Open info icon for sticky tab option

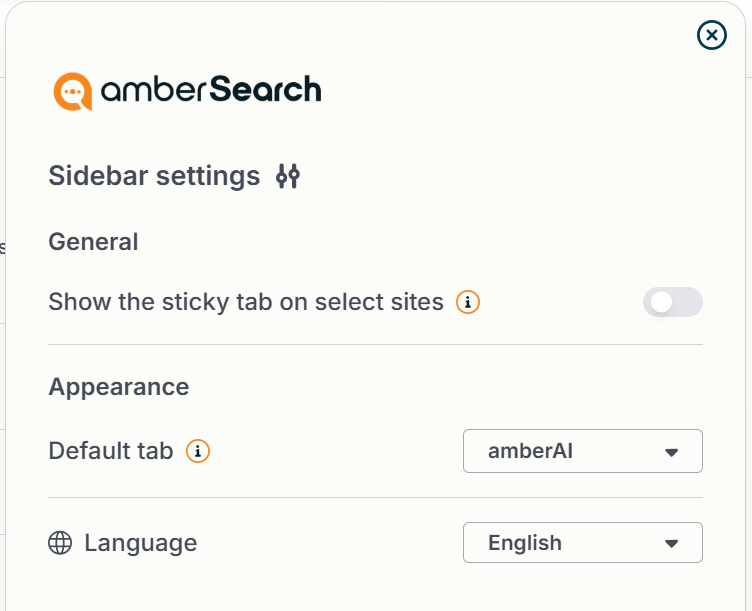pyautogui.click(x=468, y=302)
